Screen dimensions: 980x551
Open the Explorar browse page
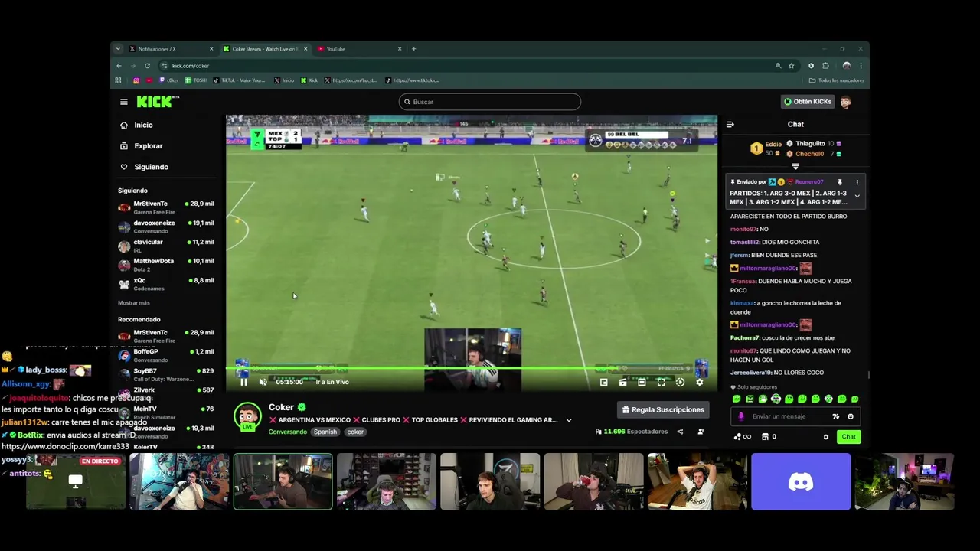click(x=142, y=145)
